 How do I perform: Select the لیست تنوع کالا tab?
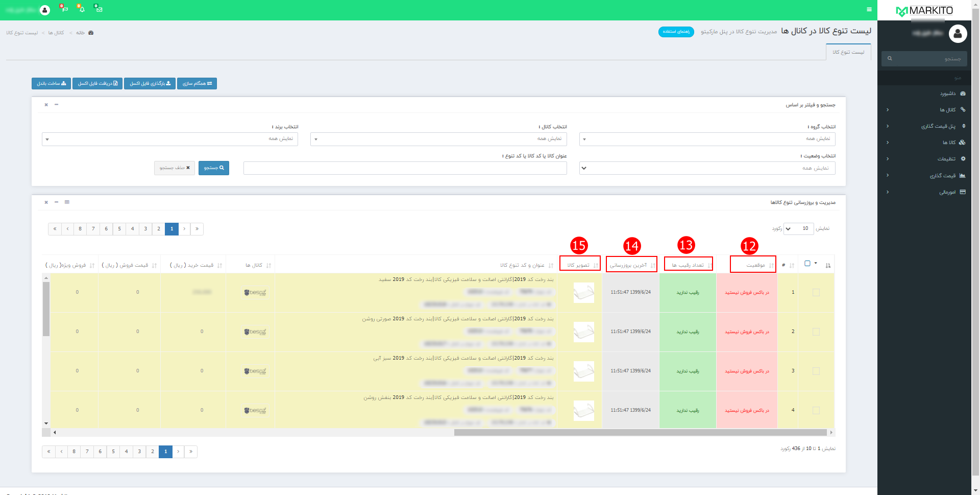(848, 52)
